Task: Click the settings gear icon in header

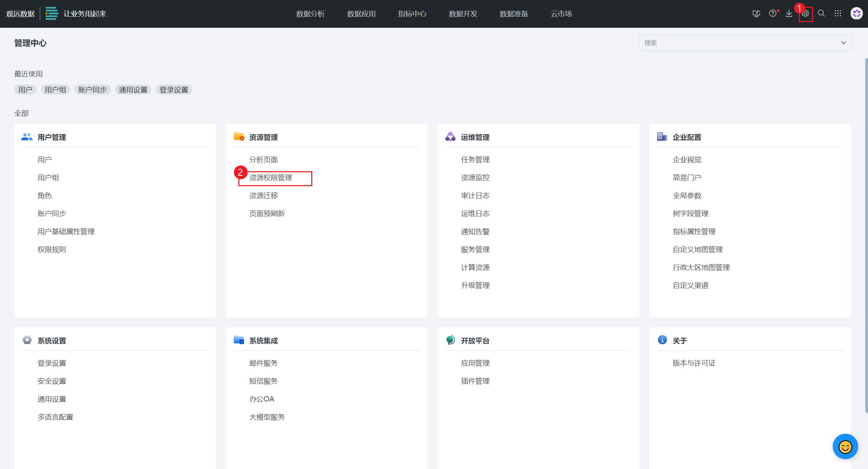Action: coord(805,14)
